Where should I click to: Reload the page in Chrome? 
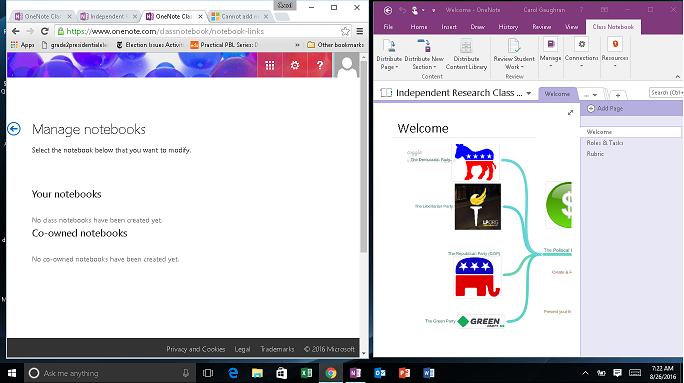pyautogui.click(x=44, y=31)
